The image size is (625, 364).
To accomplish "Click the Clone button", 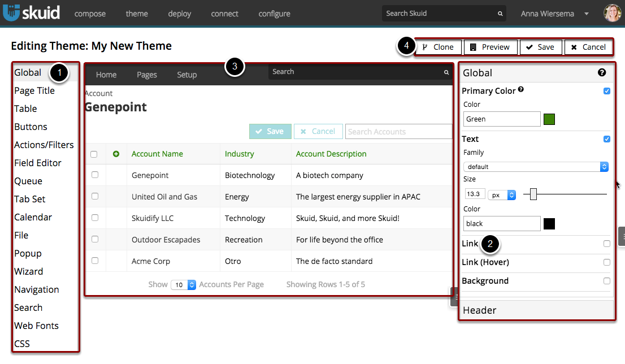I will point(439,47).
